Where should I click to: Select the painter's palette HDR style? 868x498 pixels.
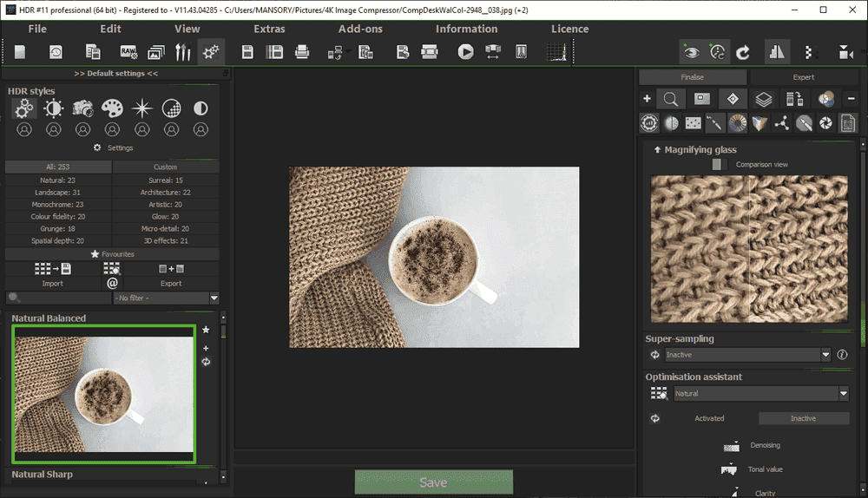(x=113, y=108)
